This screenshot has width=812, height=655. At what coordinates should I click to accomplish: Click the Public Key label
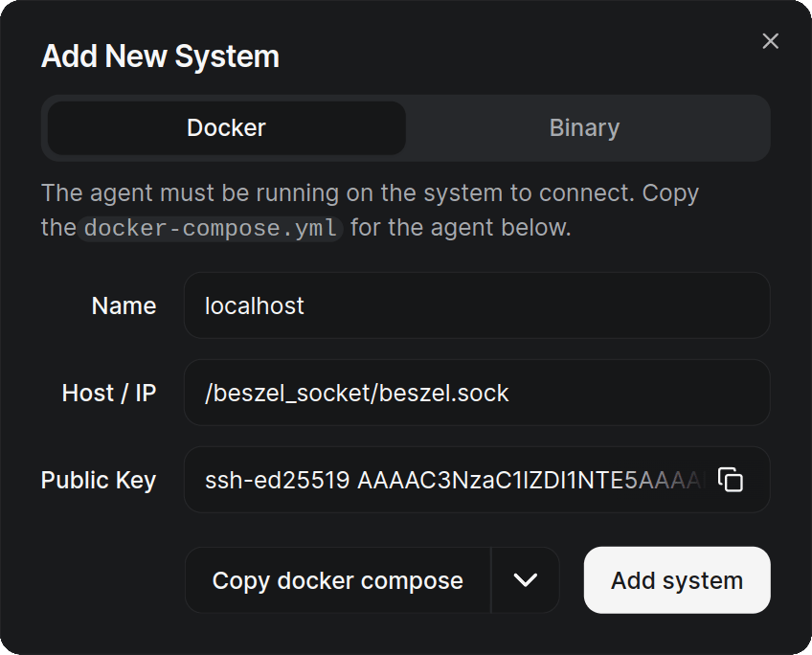(x=98, y=480)
